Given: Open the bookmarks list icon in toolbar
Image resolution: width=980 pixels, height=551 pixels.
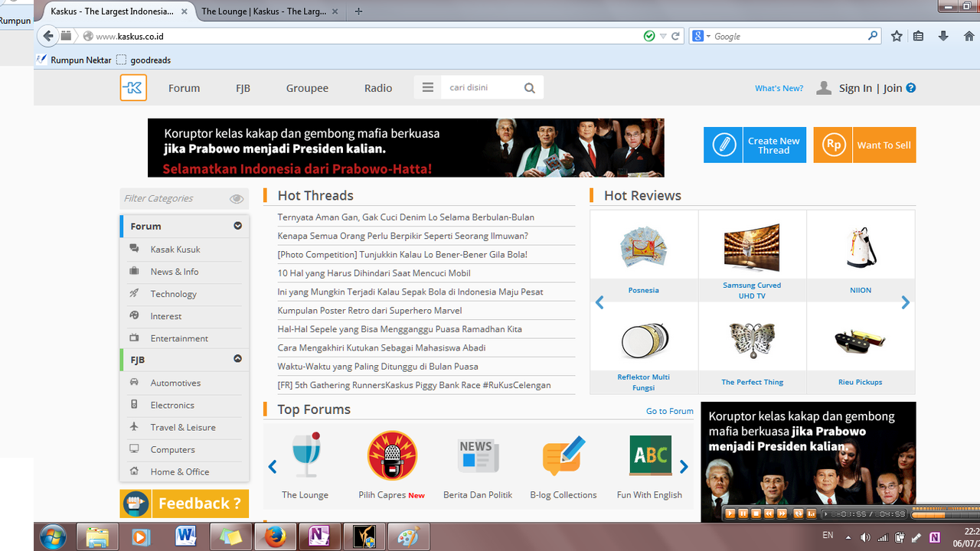Looking at the screenshot, I should (919, 36).
